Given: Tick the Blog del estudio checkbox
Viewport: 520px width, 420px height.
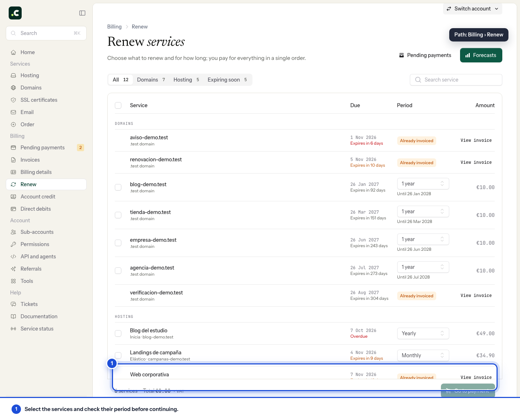Looking at the screenshot, I should click(118, 333).
